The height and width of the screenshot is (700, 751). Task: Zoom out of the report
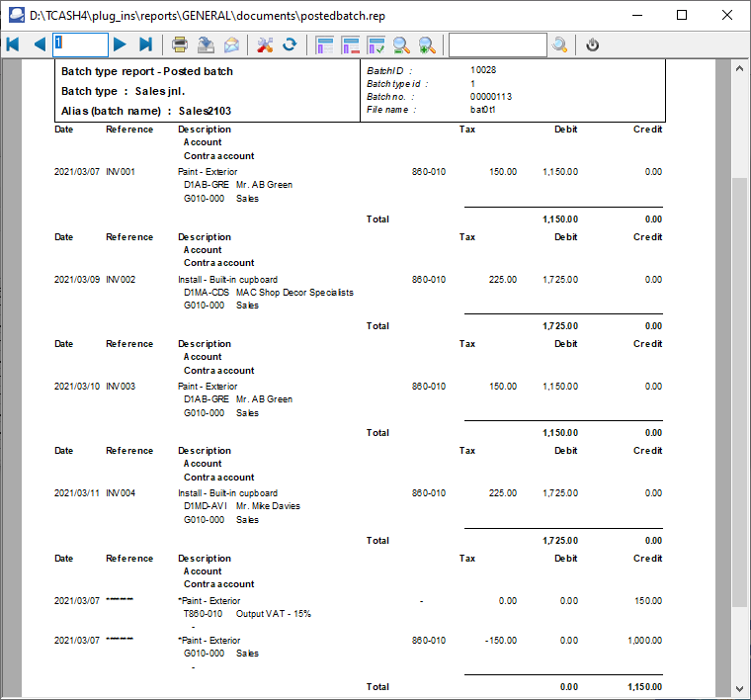pos(401,44)
